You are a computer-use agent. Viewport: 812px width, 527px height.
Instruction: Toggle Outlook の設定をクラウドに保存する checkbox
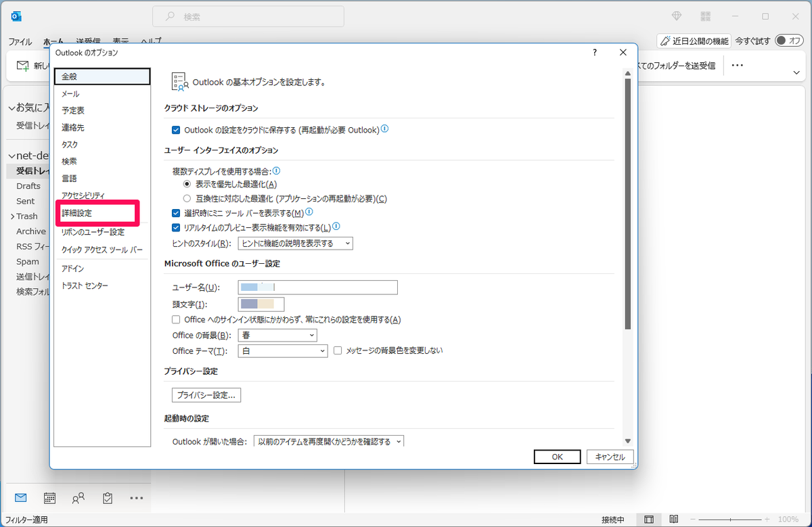click(177, 129)
